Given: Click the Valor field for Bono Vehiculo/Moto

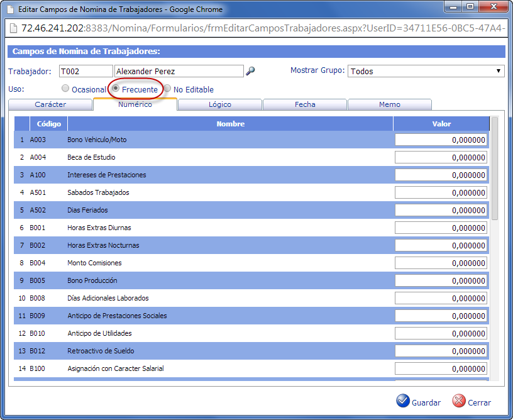Looking at the screenshot, I should coord(441,140).
